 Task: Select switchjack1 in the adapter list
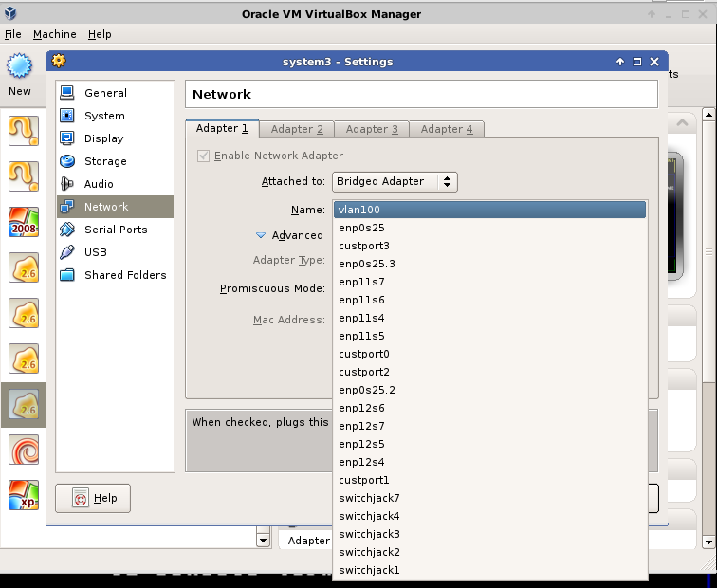point(489,570)
